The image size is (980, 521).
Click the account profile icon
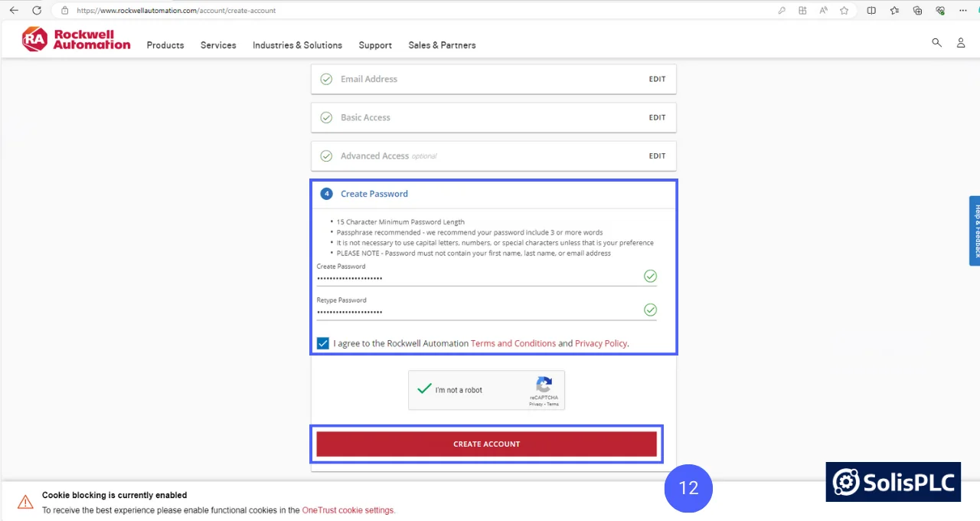961,43
